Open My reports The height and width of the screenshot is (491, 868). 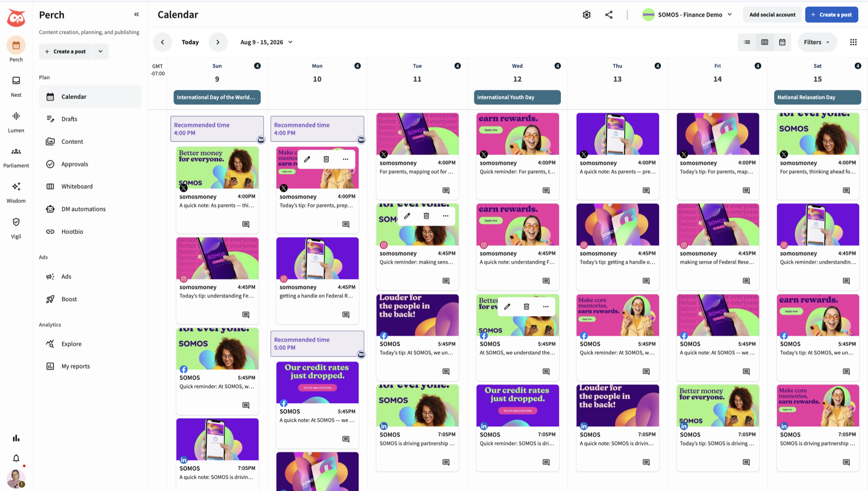point(90,366)
